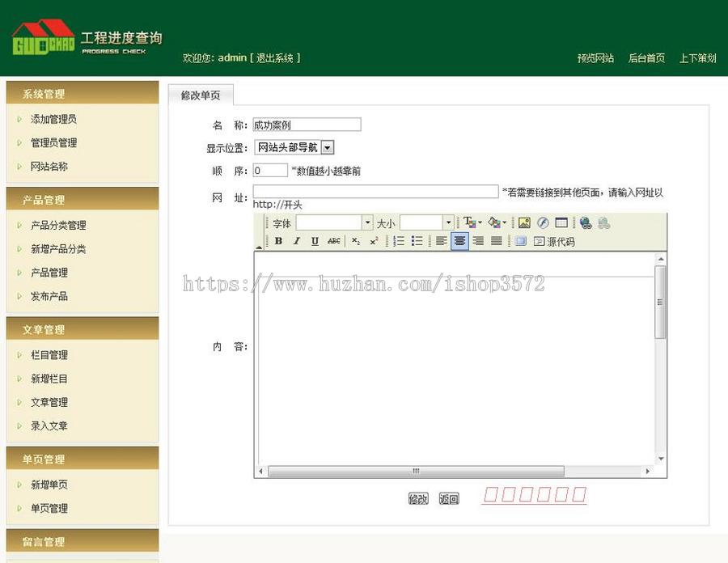Image resolution: width=728 pixels, height=563 pixels.
Task: Collapse 产品管理 section header
Action: pyautogui.click(x=83, y=199)
